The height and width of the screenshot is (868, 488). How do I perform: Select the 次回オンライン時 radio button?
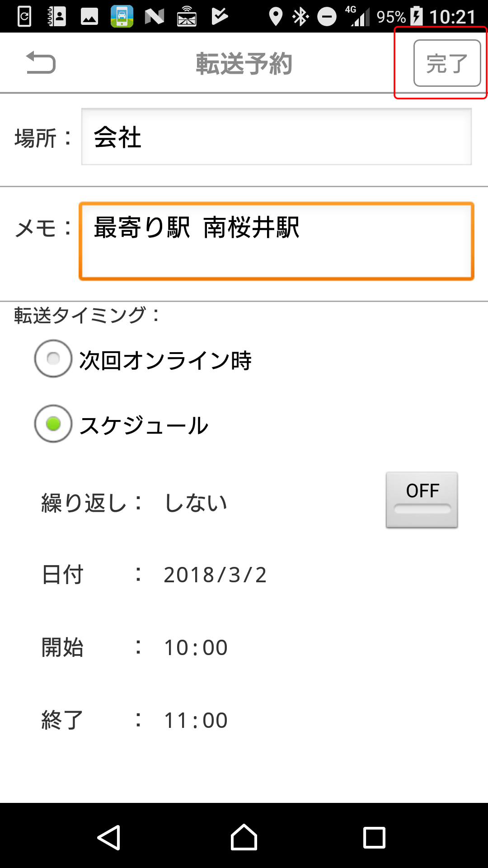[x=53, y=359]
